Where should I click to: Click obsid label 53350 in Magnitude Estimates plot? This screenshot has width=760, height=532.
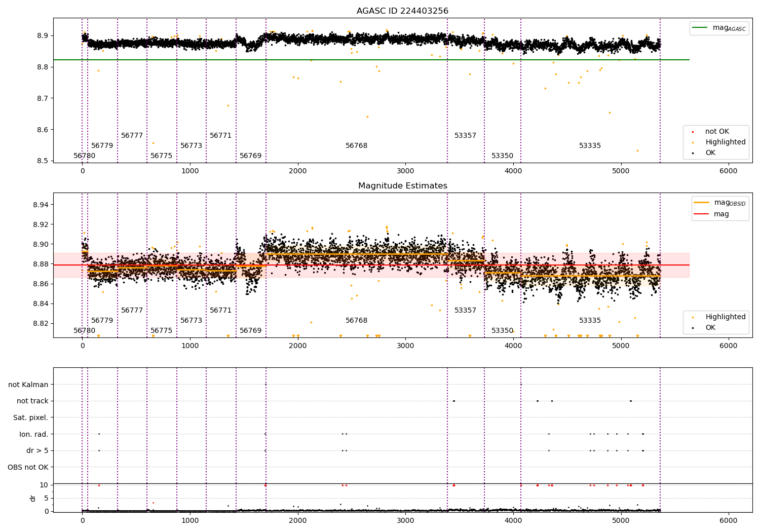(x=503, y=331)
